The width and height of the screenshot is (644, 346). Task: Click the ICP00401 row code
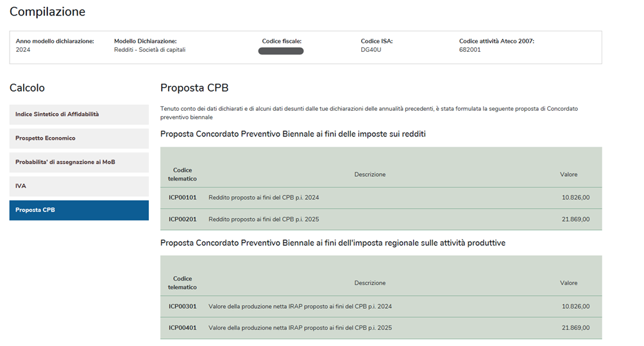[182, 327]
